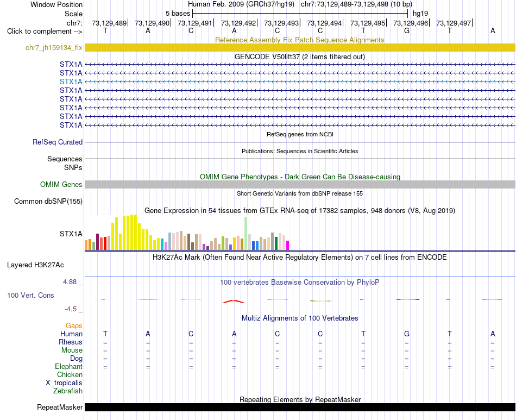Open 'RefSeq genes from NCBI' track title
Image resolution: width=516 pixels, height=420 pixels.
[300, 134]
